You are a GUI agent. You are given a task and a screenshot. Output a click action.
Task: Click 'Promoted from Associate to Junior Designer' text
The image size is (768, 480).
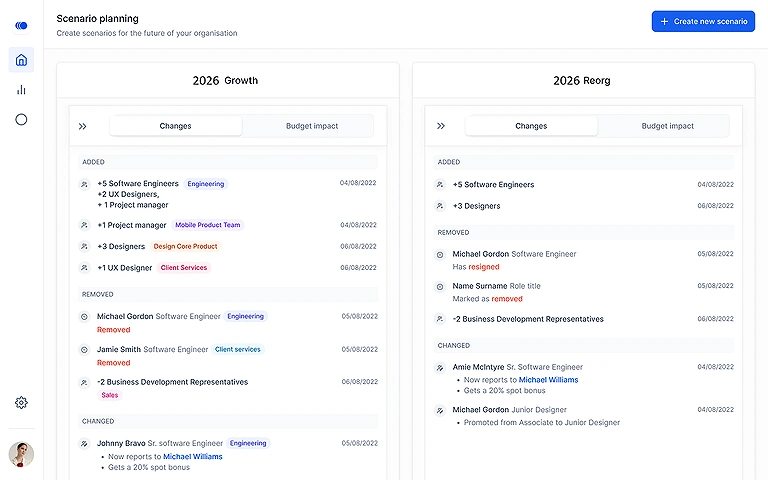(542, 422)
